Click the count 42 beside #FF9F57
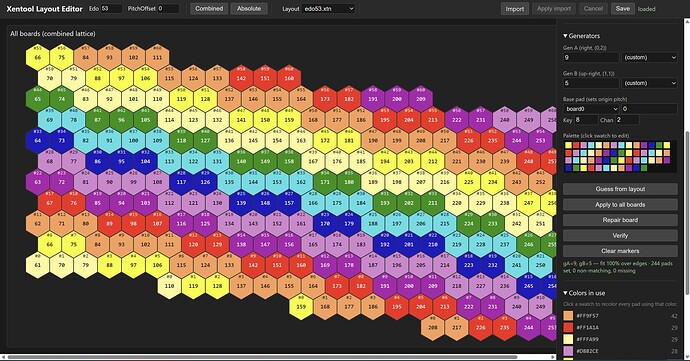This screenshot has width=690, height=361. (x=674, y=316)
